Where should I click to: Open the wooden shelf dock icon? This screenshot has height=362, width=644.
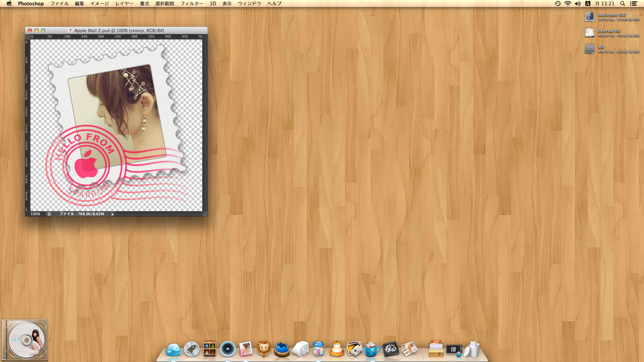pos(210,349)
